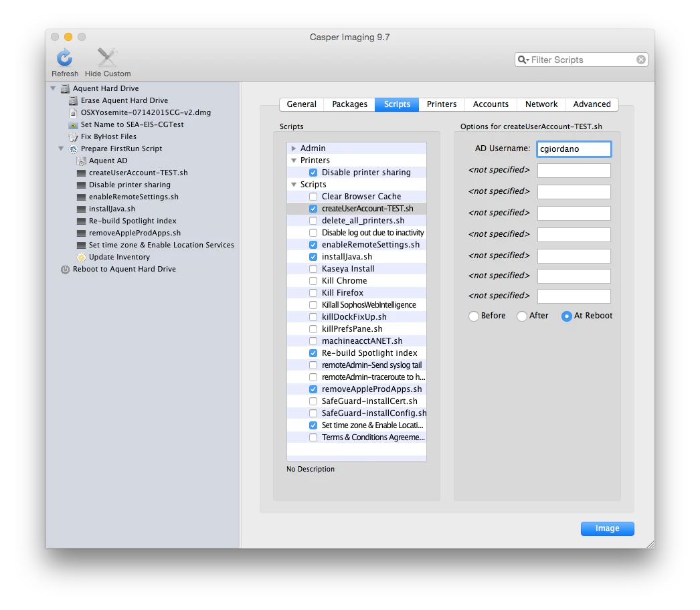Open the Advanced tab
This screenshot has width=700, height=610.
click(x=592, y=104)
